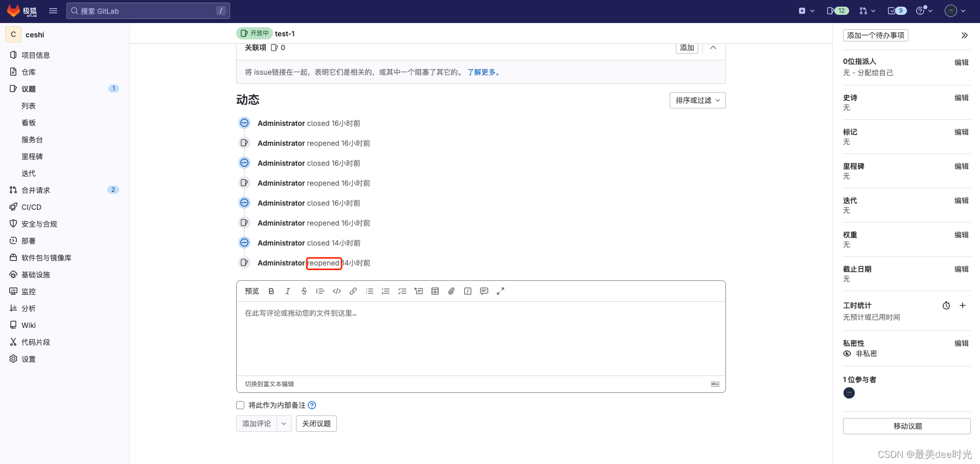Viewport: 980px width, 464px height.
Task: Switch to the 看板 sidebar item
Action: (x=29, y=123)
